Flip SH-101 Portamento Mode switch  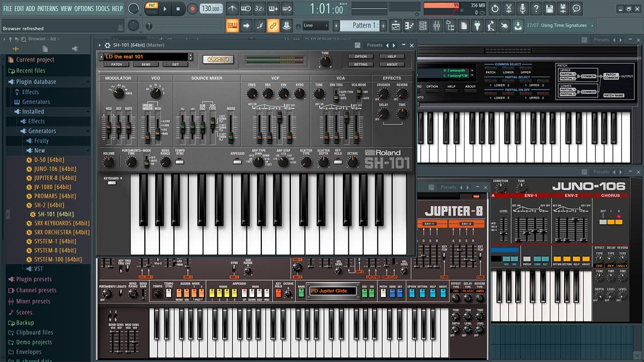[x=145, y=161]
